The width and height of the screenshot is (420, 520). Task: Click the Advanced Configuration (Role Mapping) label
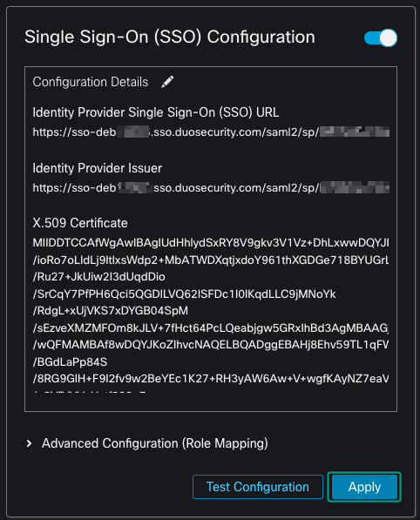[x=155, y=443]
